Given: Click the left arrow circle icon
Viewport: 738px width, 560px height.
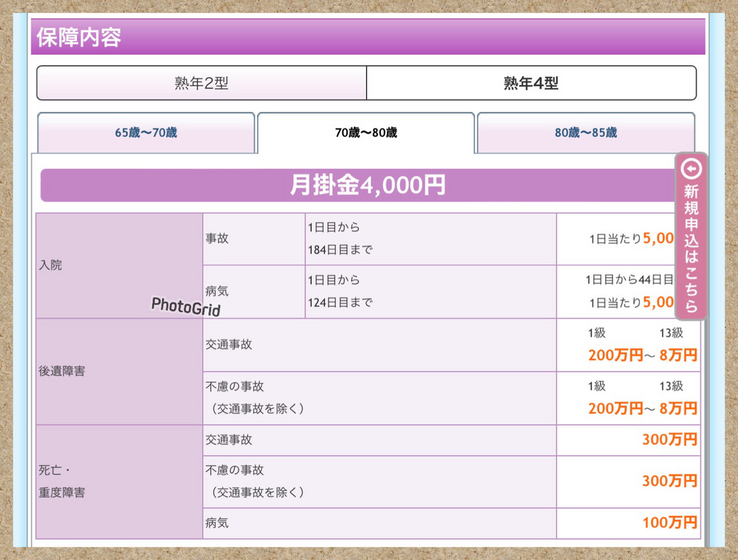Looking at the screenshot, I should click(692, 168).
